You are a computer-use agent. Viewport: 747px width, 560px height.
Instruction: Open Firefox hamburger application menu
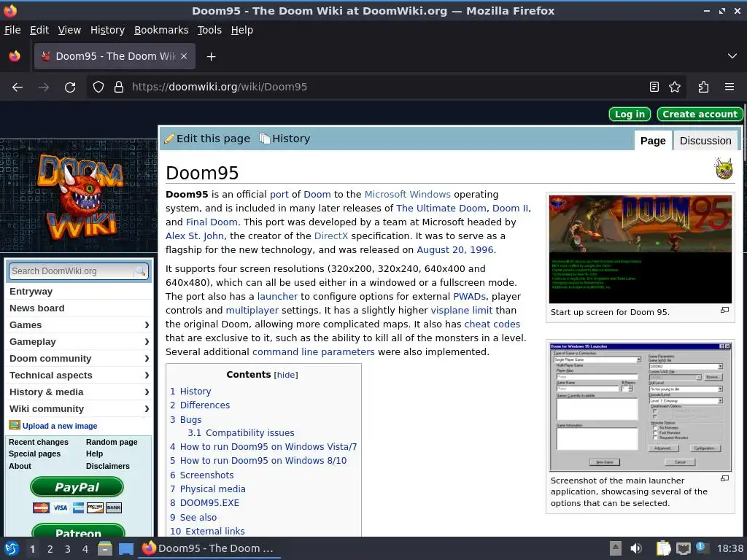(729, 87)
